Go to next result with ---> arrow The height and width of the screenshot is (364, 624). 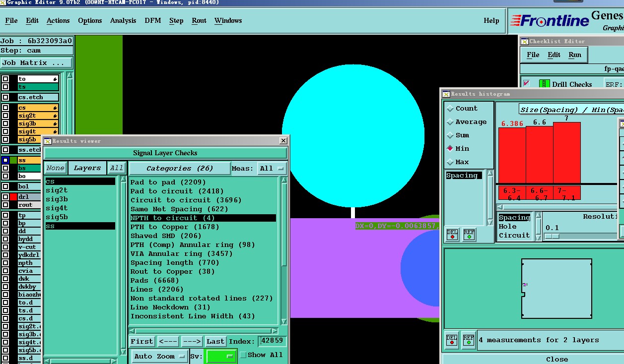pyautogui.click(x=192, y=341)
